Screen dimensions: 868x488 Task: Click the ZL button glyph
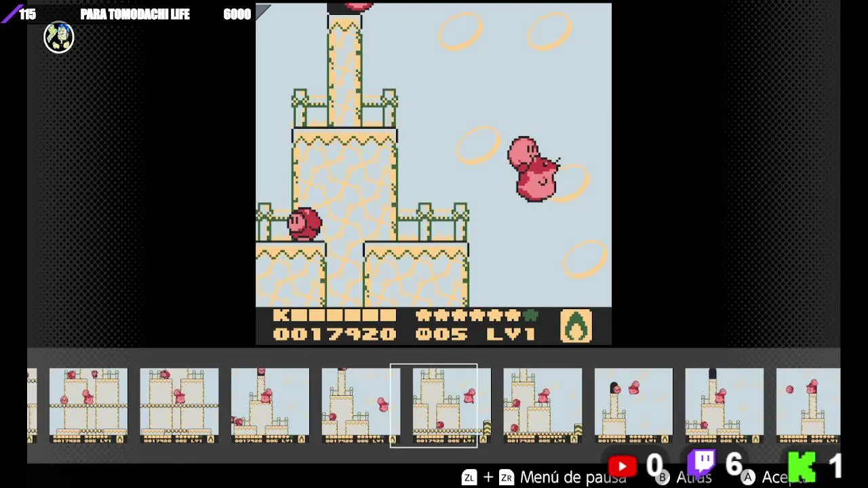pos(469,477)
